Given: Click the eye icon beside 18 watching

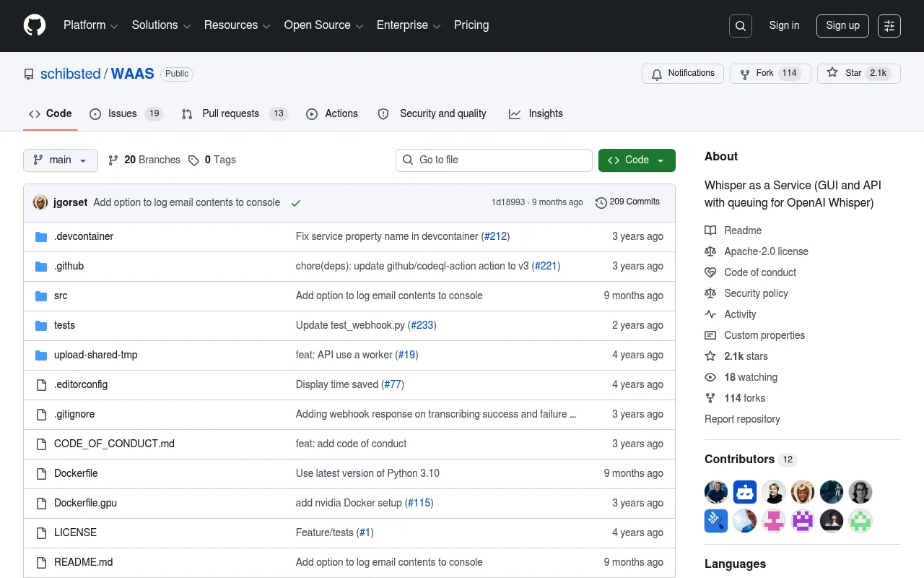Looking at the screenshot, I should tap(710, 377).
